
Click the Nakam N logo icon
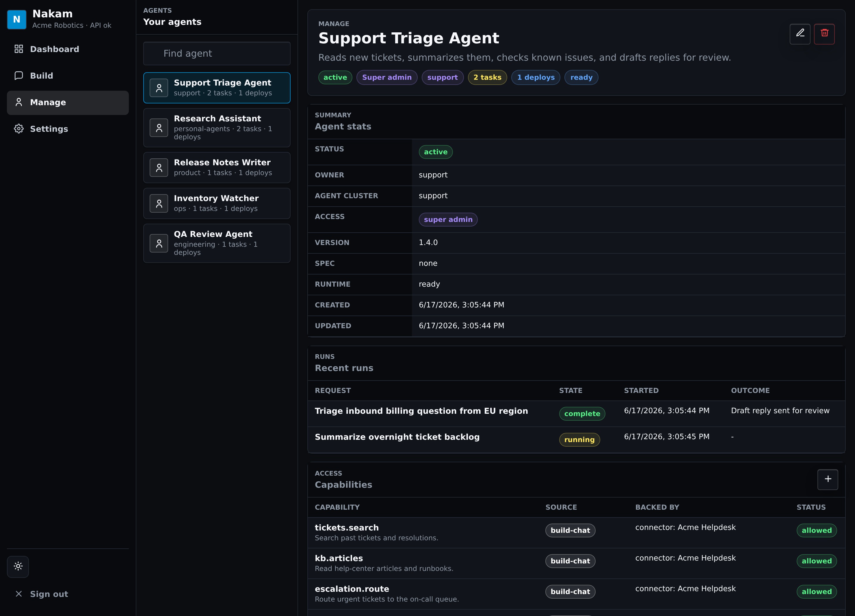click(16, 19)
